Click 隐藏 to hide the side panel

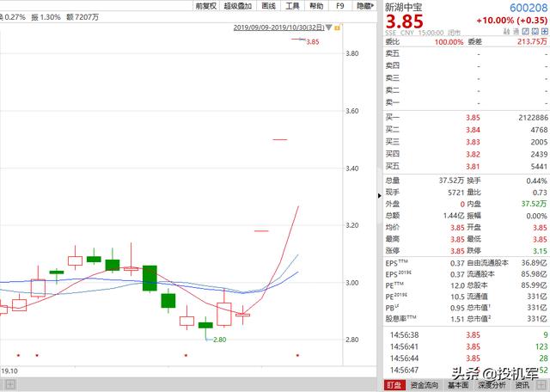tap(364, 6)
